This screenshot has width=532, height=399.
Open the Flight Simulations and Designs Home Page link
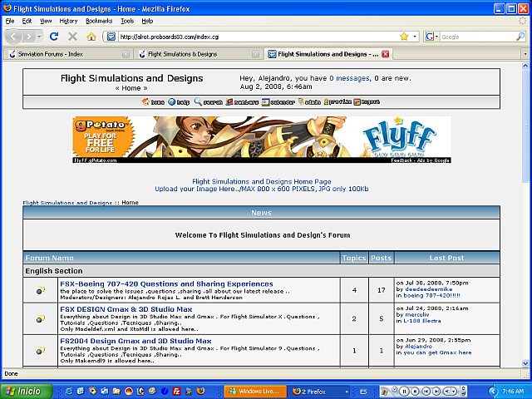[262, 181]
